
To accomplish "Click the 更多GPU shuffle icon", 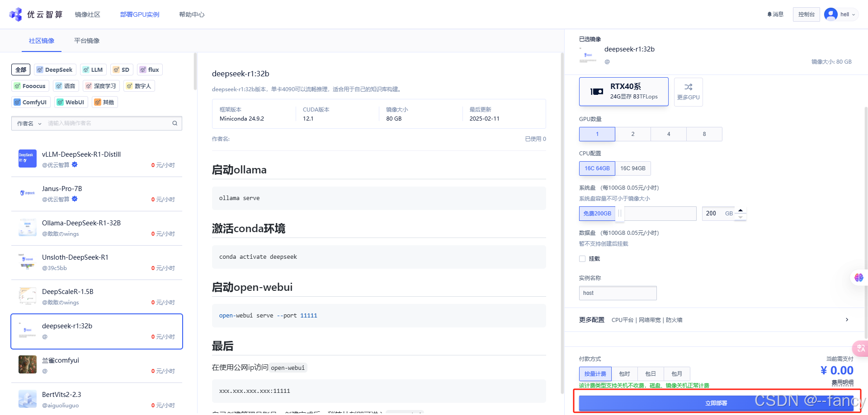I will click(x=688, y=87).
